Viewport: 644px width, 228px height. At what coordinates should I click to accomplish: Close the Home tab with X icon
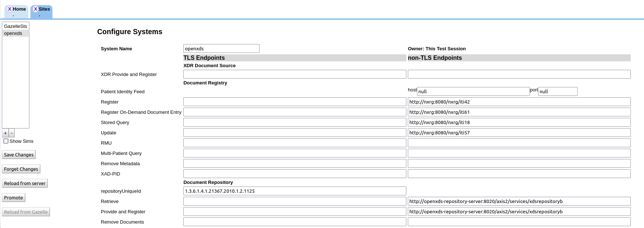point(10,9)
